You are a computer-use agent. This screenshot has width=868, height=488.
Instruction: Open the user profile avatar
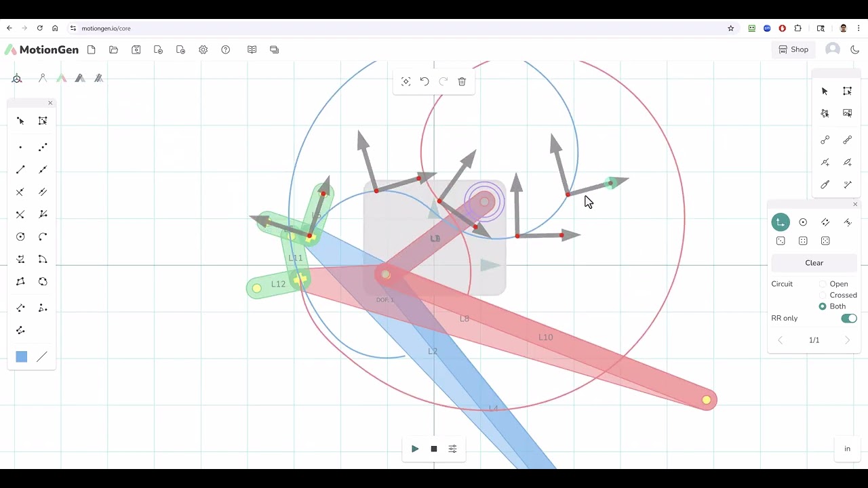[x=833, y=49]
